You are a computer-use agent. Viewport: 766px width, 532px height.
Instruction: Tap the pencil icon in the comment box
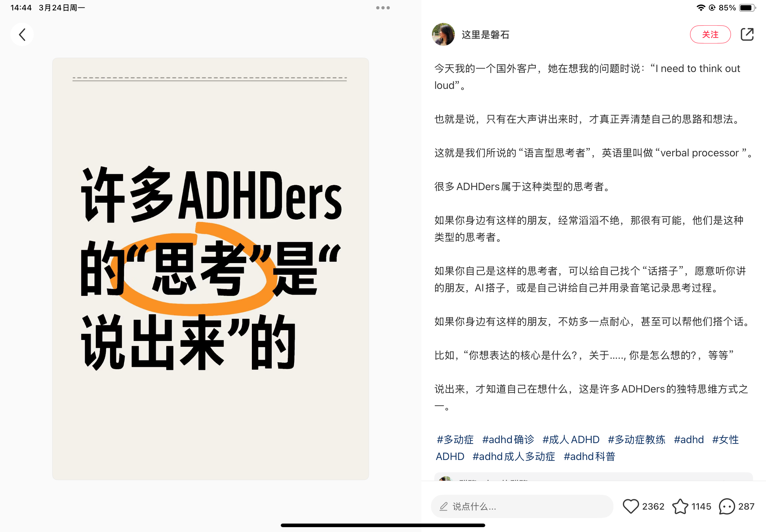pos(443,506)
